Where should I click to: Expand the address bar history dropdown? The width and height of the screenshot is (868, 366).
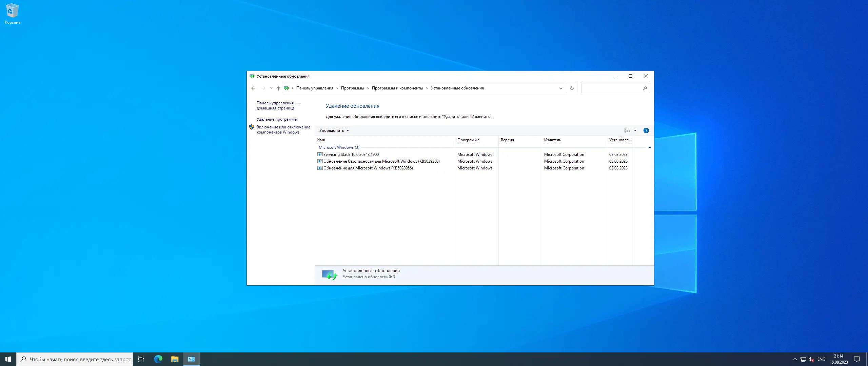[x=560, y=88]
